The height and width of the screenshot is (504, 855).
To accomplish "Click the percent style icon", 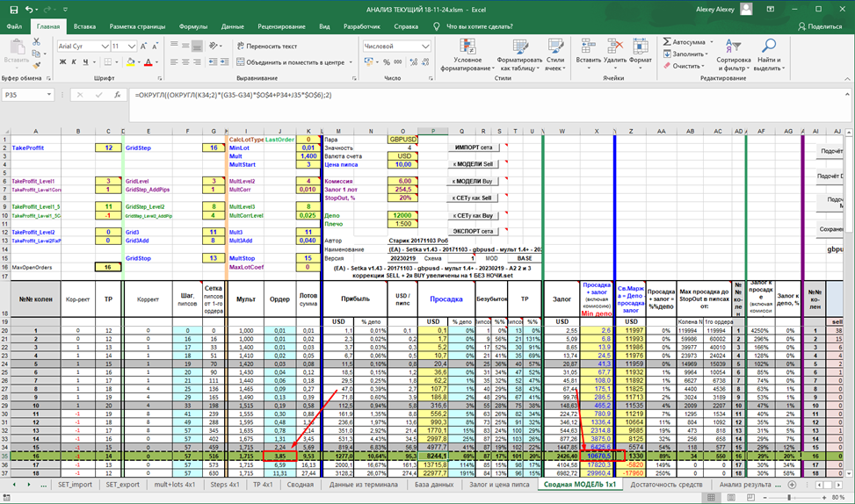I will coord(387,62).
